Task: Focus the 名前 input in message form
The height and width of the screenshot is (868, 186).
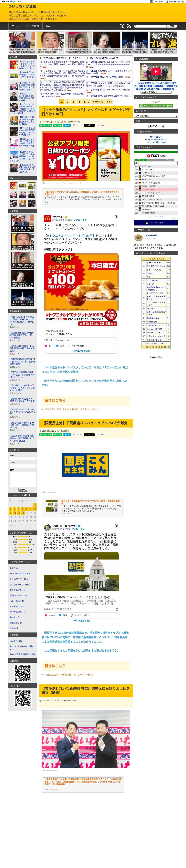Action: coord(23,458)
